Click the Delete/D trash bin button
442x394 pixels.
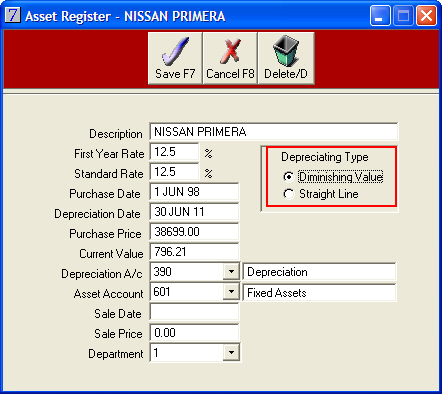coord(286,58)
